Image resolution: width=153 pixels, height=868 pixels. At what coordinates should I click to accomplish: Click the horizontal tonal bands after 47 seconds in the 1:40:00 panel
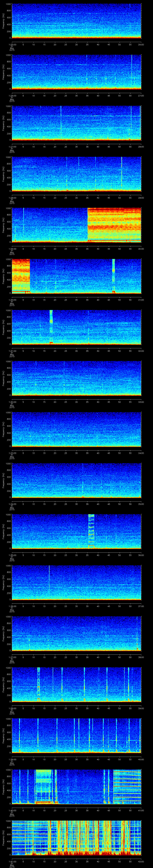click(x=127, y=786)
